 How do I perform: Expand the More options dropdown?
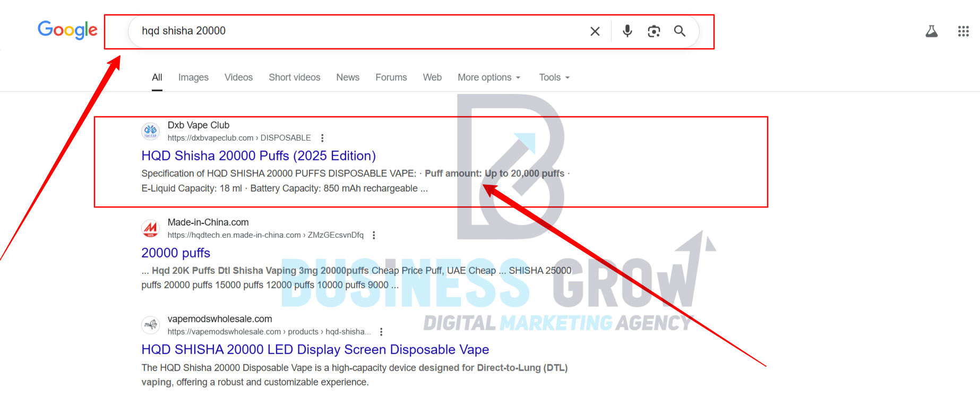click(489, 78)
